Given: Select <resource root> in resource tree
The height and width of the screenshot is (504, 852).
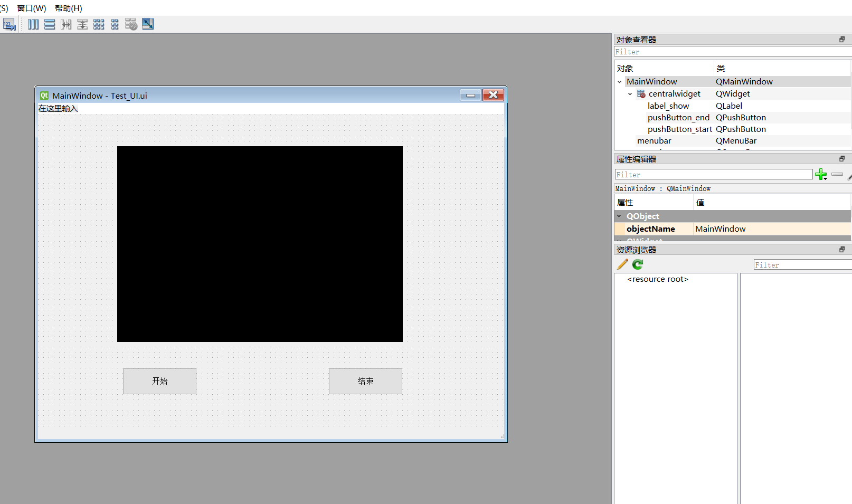Looking at the screenshot, I should [x=658, y=279].
